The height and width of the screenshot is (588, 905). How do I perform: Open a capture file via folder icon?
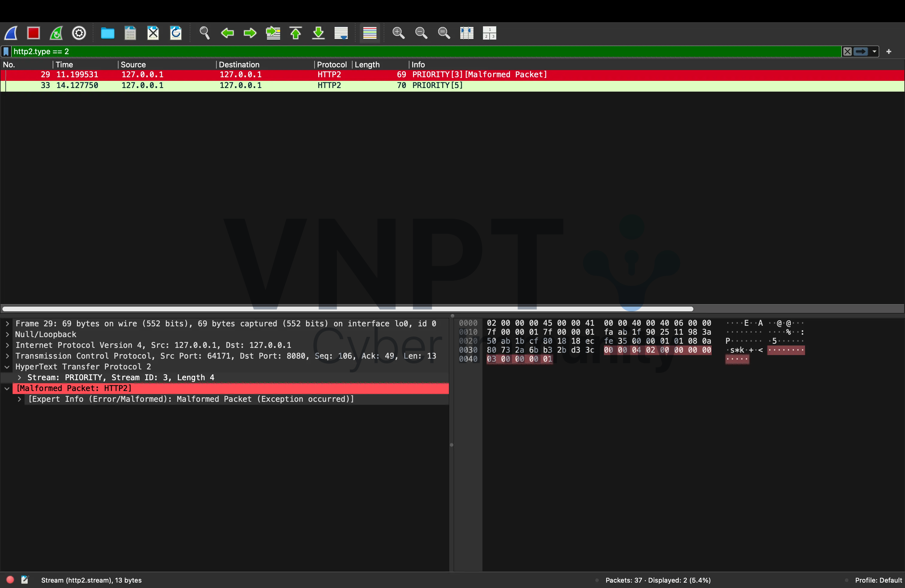pos(107,33)
